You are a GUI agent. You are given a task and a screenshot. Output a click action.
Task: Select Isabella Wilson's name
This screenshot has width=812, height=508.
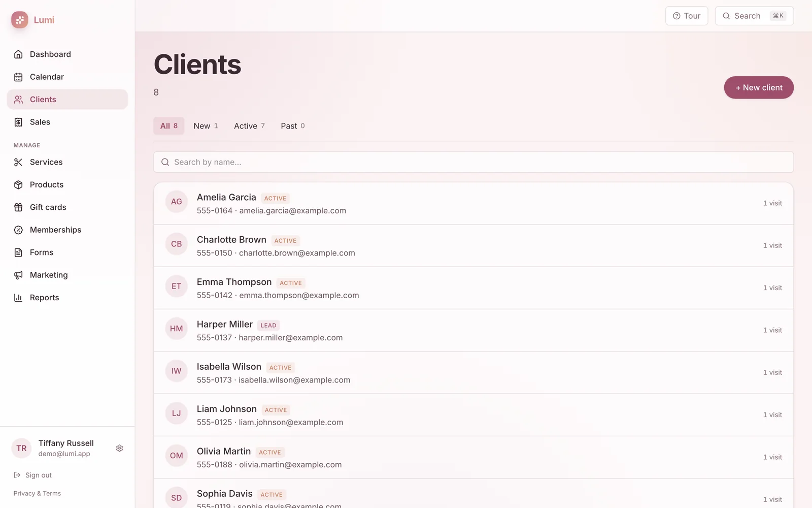point(229,367)
